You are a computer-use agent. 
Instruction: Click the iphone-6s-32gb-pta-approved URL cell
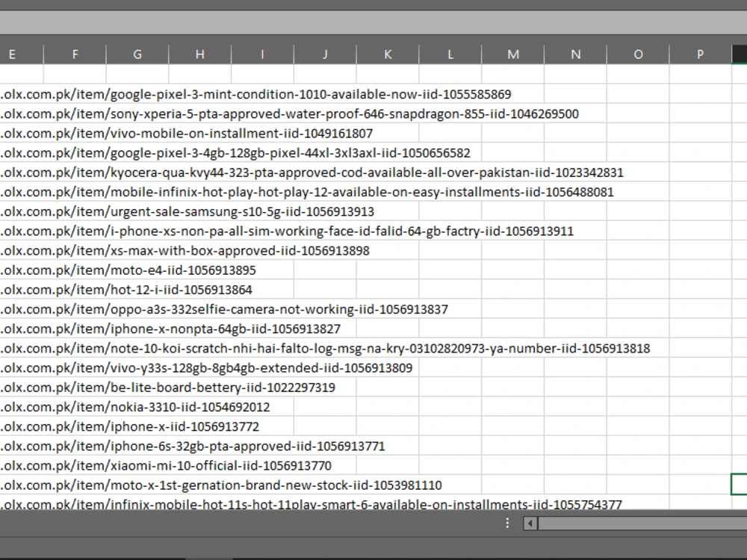(x=193, y=446)
